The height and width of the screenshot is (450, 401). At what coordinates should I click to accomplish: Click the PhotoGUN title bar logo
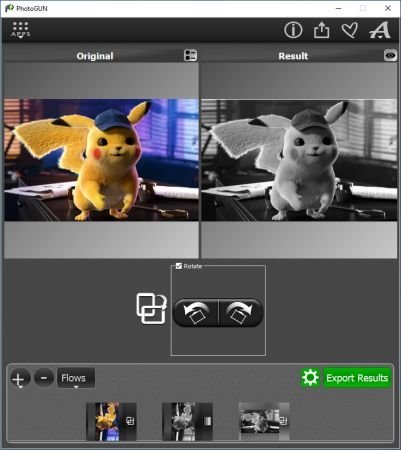[x=9, y=8]
